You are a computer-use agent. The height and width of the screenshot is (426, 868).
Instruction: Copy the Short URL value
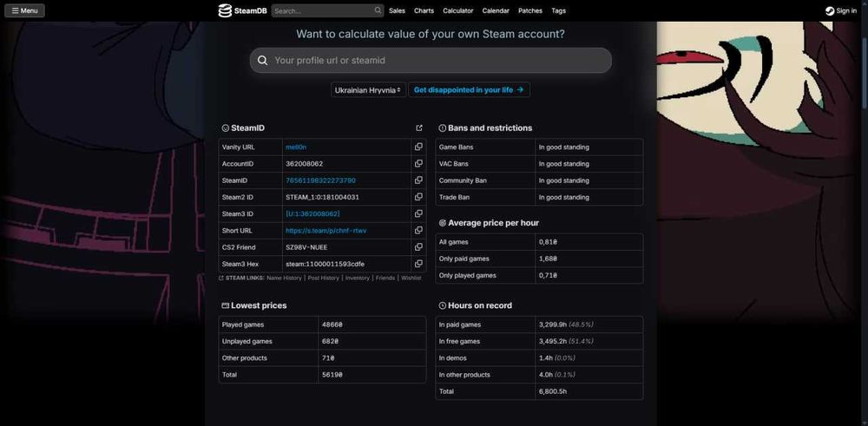tap(418, 230)
